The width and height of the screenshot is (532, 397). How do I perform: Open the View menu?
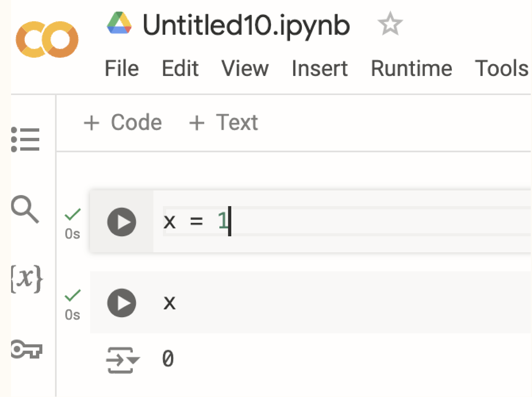[x=245, y=69]
